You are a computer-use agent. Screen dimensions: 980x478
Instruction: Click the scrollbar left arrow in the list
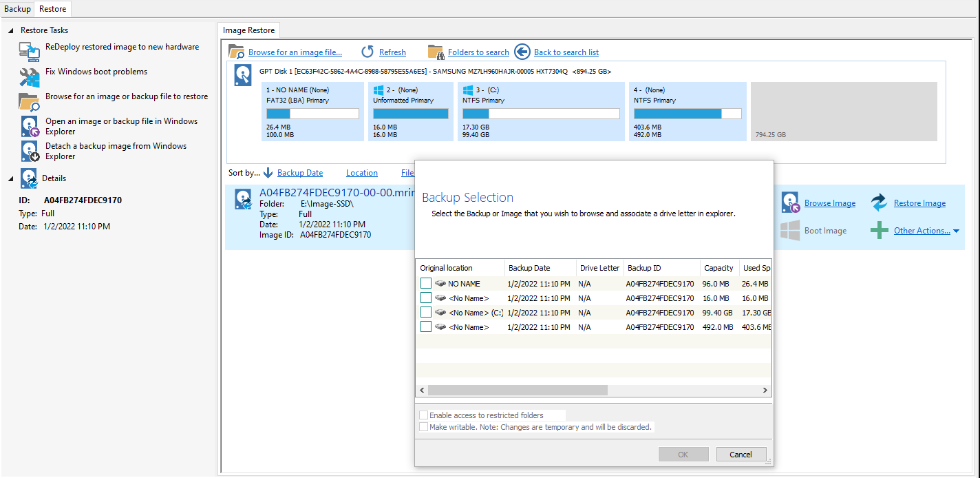422,390
